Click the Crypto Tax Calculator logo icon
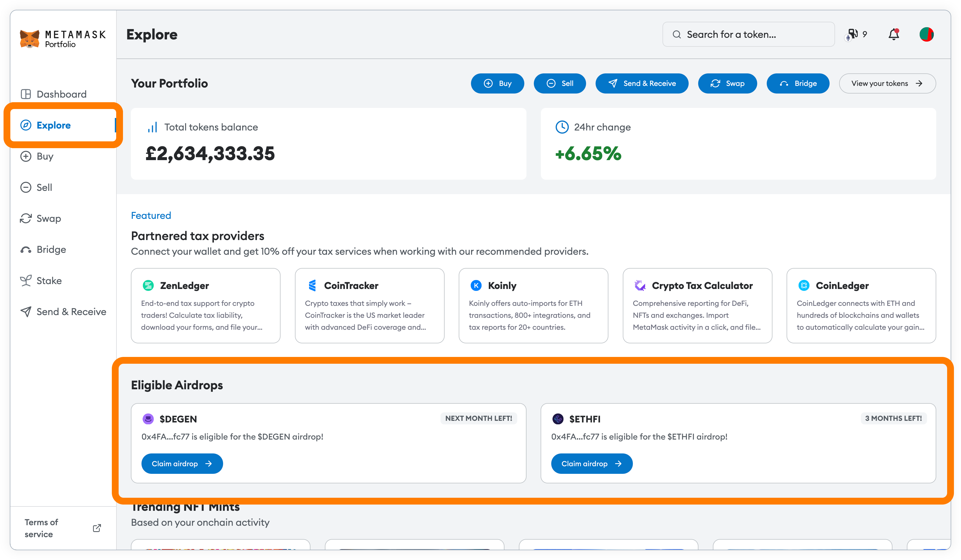 pos(640,285)
